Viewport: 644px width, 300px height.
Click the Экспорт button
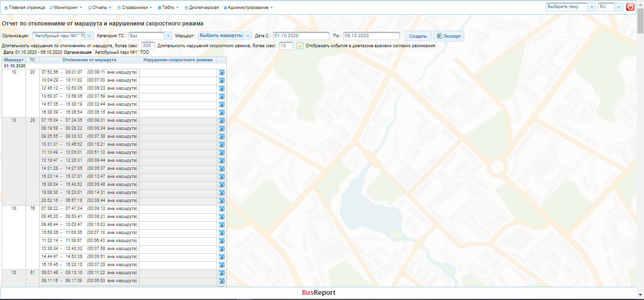click(448, 36)
